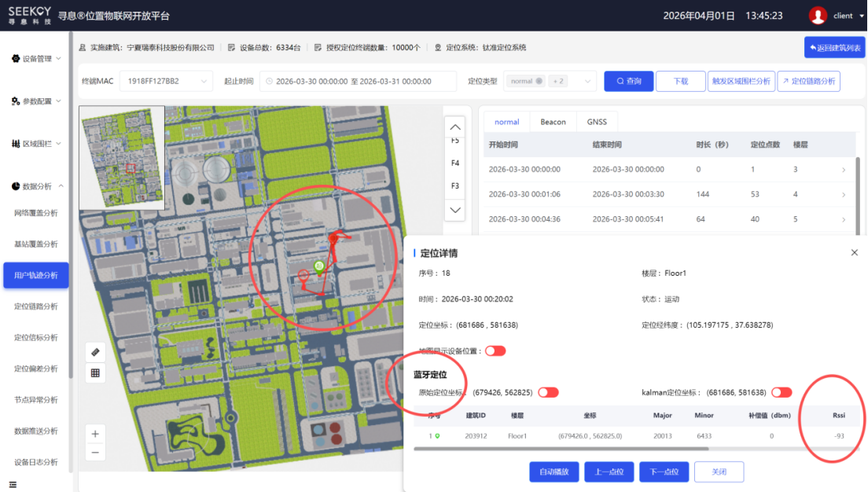868x492 pixels.
Task: Zoom in the map with plus
Action: pyautogui.click(x=95, y=434)
